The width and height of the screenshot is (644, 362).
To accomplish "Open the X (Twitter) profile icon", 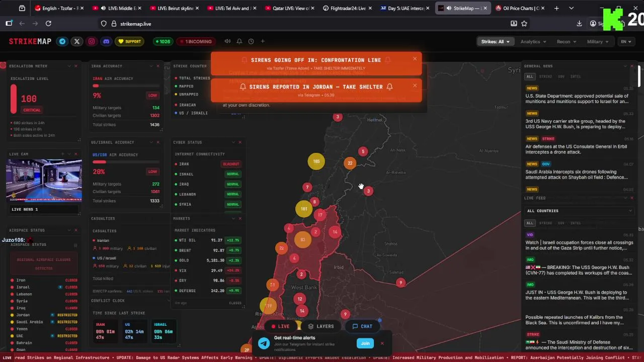I will 77,42.
